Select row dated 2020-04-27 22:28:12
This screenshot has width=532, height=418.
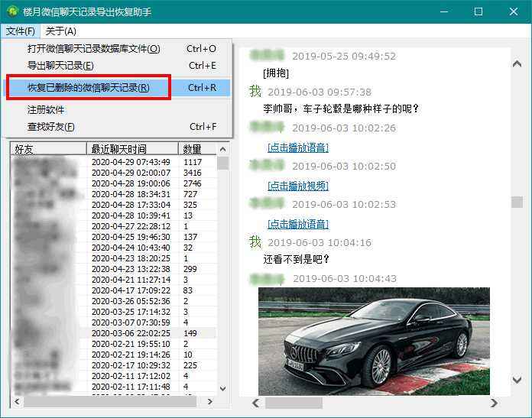click(x=114, y=226)
